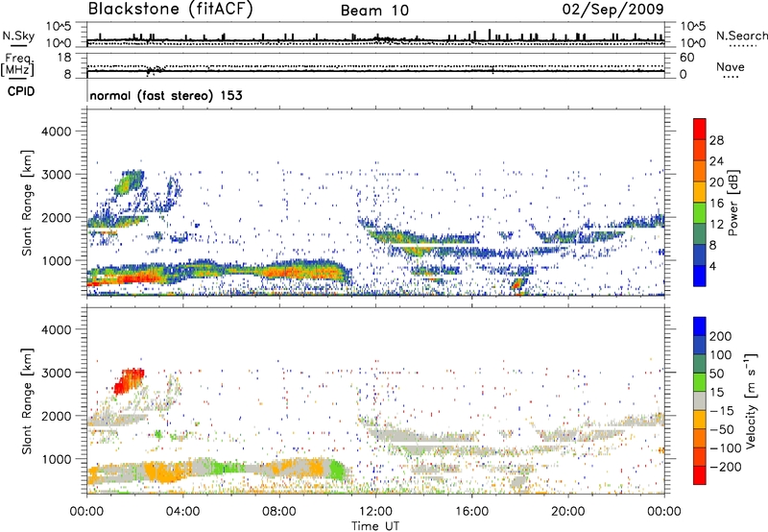Click the gray segment of velocity colorbar
This screenshot has width=768, height=532.
(x=700, y=400)
